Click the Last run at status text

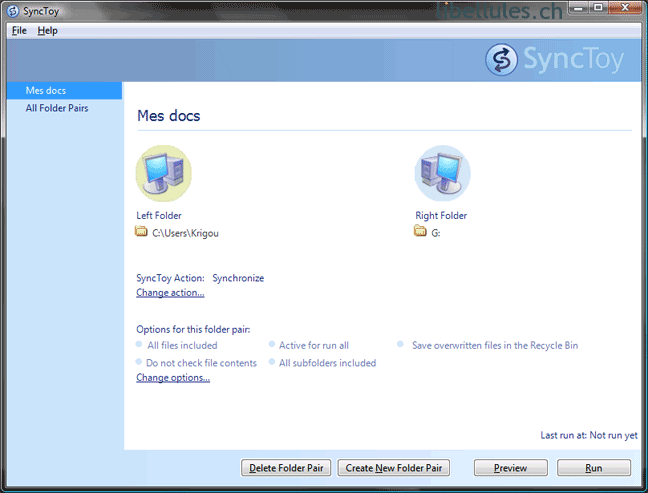click(x=589, y=435)
